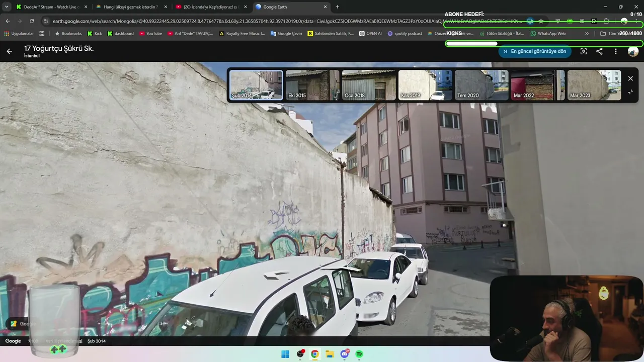644x362 pixels.
Task: Open the Sahibinden Satılık bookmark
Action: (331, 34)
